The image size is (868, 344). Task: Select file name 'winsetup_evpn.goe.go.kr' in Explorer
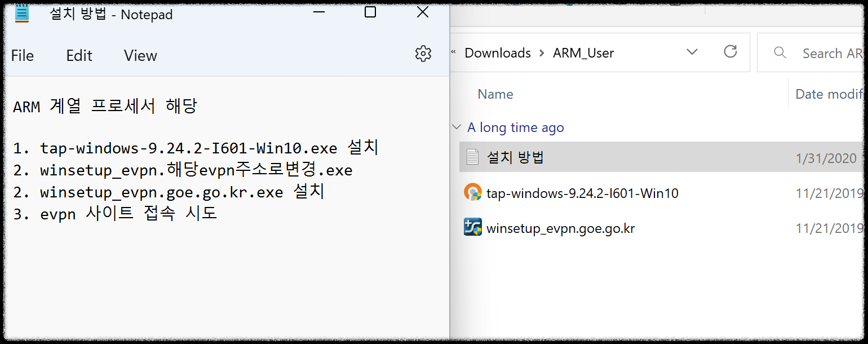pyautogui.click(x=560, y=229)
